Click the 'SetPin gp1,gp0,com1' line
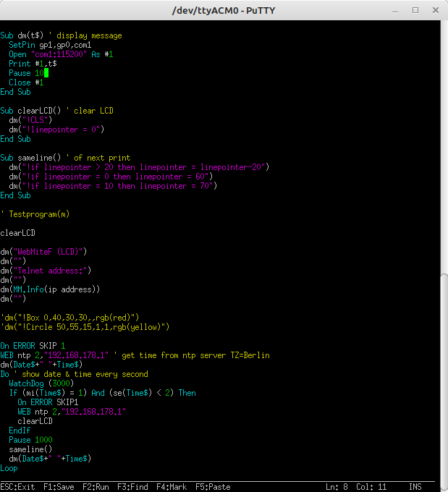Viewport: 448px width, 492px height. point(50,45)
